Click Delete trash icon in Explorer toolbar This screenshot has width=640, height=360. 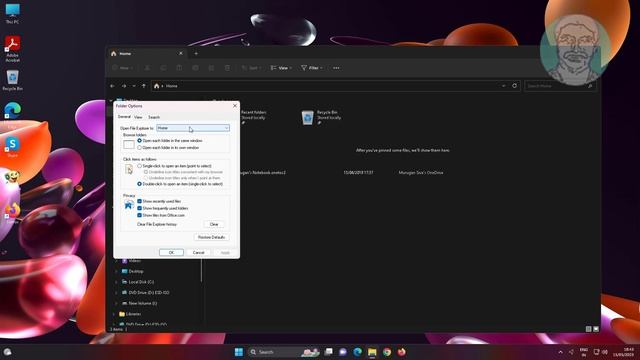click(227, 68)
